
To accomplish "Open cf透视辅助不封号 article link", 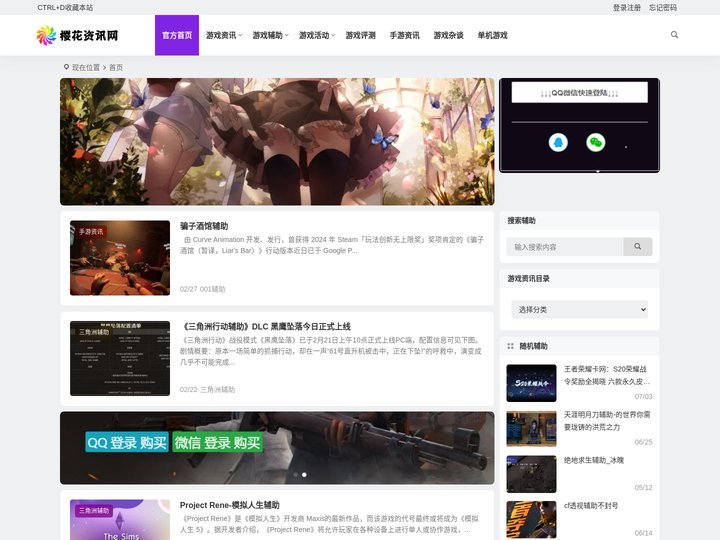I will tap(591, 506).
